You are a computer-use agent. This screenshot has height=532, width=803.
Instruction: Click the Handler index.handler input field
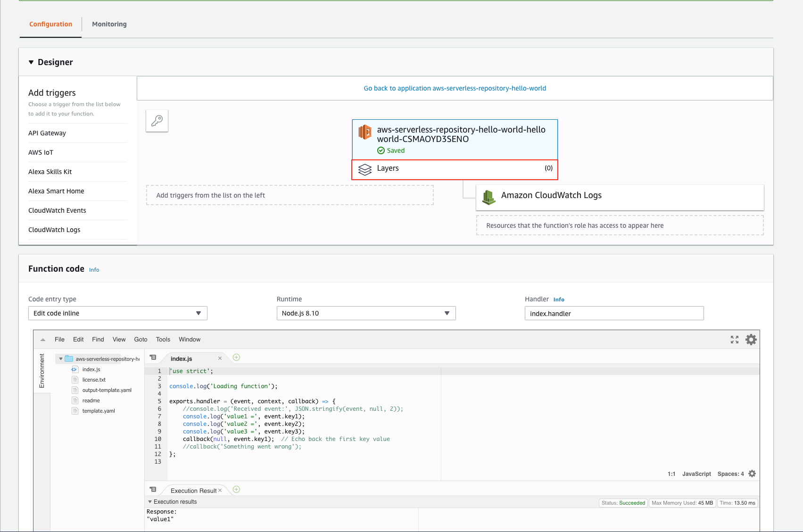[614, 313]
